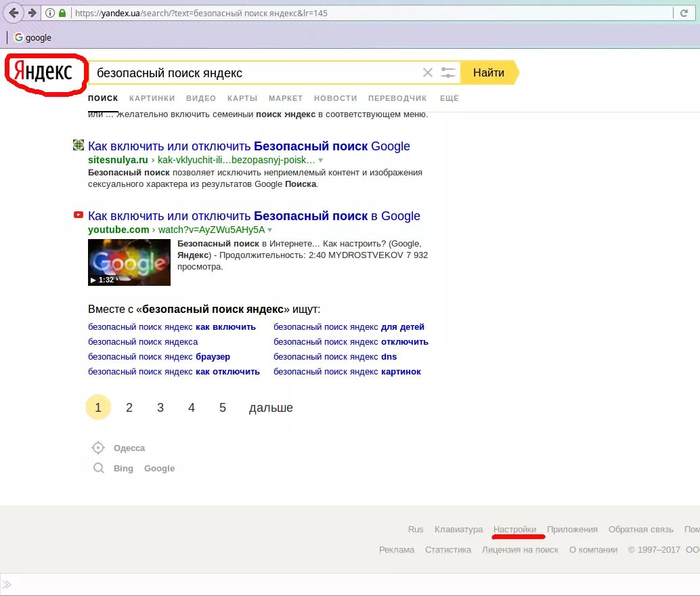Go to results page 5
Viewport: 700px width, 596px height.
click(x=222, y=407)
